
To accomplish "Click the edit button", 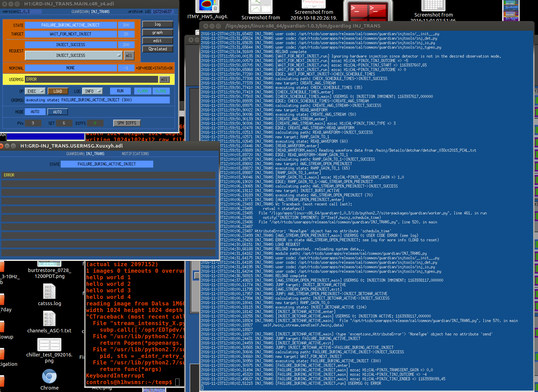I will [158, 41].
